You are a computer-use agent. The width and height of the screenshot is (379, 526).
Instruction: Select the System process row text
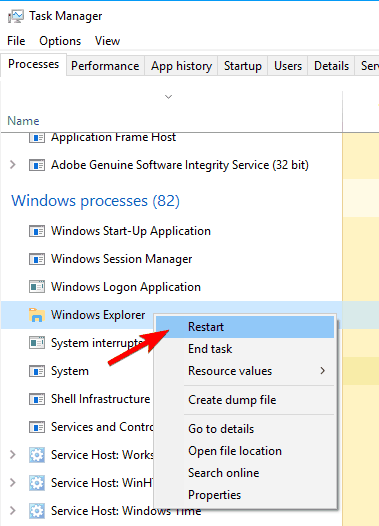70,371
